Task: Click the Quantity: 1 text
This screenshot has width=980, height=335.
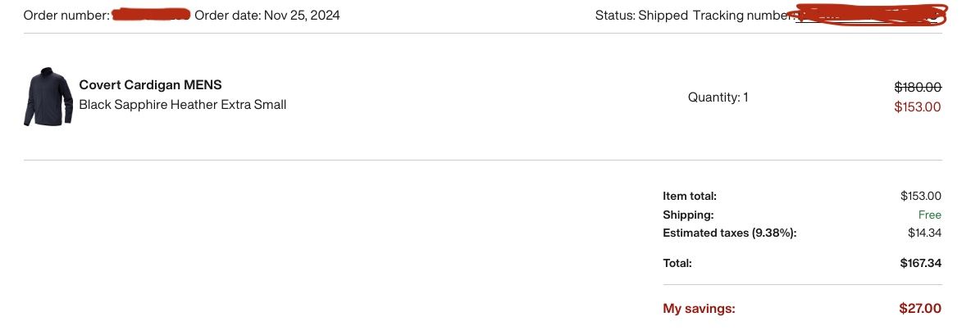Action: point(718,97)
